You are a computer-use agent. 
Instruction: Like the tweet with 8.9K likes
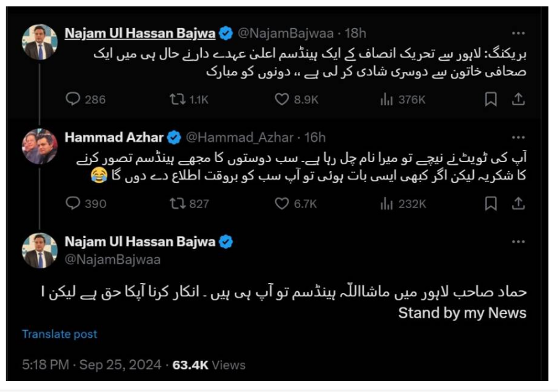[282, 99]
